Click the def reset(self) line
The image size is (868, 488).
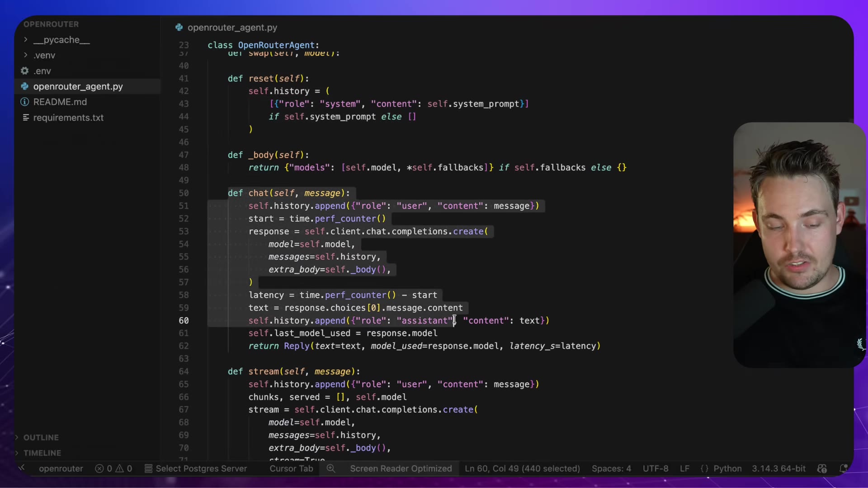[x=268, y=79]
